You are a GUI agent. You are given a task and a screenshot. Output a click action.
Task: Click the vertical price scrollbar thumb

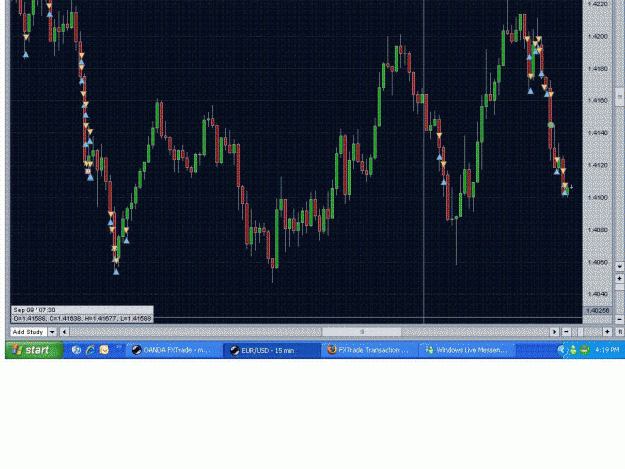tap(619, 96)
